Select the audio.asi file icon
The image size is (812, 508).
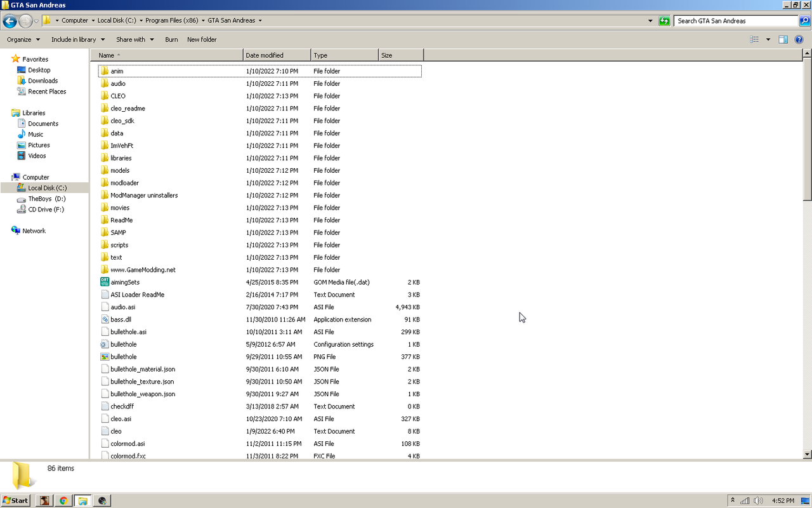(105, 307)
